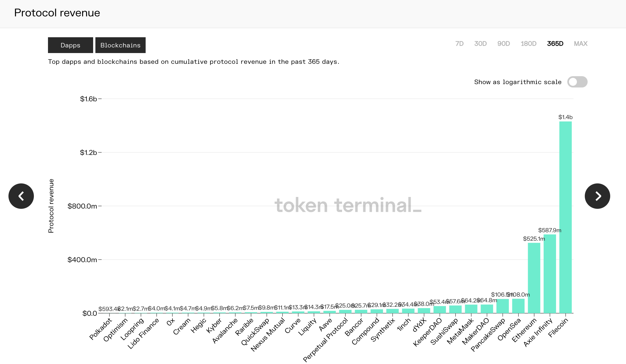626x364 pixels.
Task: Choose the 180D time range
Action: tap(528, 44)
